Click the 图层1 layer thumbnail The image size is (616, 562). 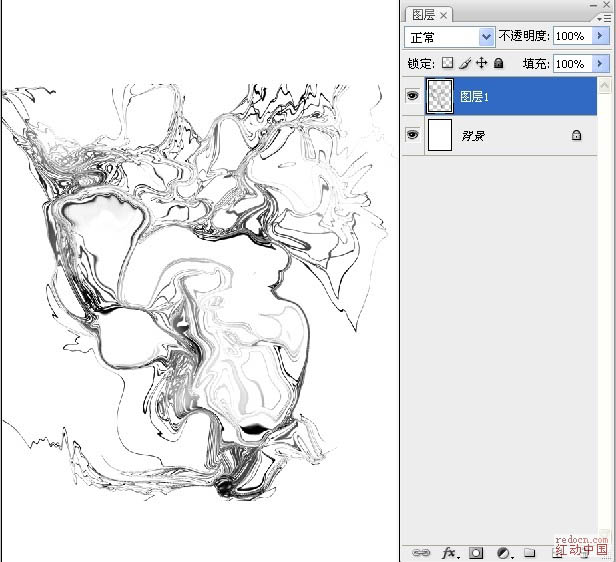[440, 96]
